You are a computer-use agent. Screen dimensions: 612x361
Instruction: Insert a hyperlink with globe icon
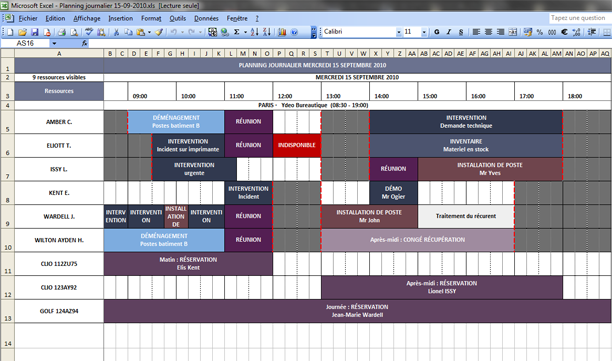click(225, 32)
